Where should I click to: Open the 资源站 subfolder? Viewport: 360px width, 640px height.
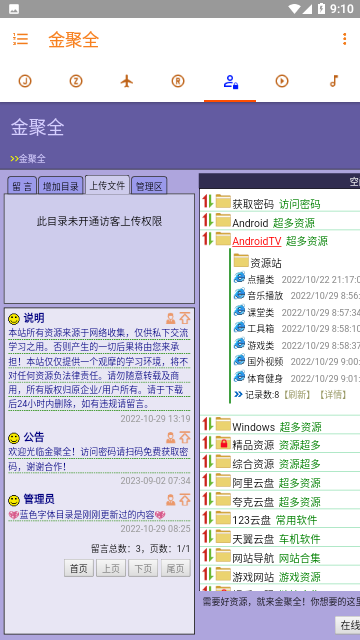266,263
